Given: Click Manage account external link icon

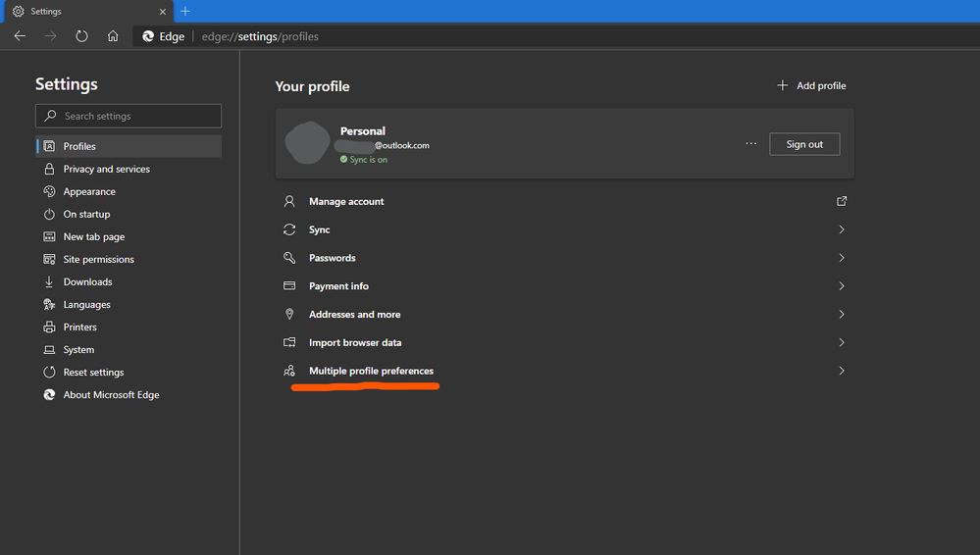Looking at the screenshot, I should tap(842, 201).
